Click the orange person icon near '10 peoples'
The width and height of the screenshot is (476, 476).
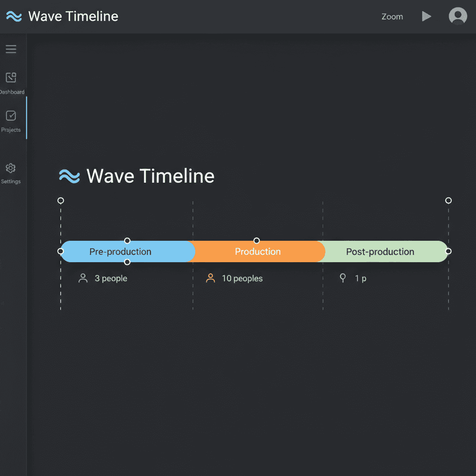point(210,278)
